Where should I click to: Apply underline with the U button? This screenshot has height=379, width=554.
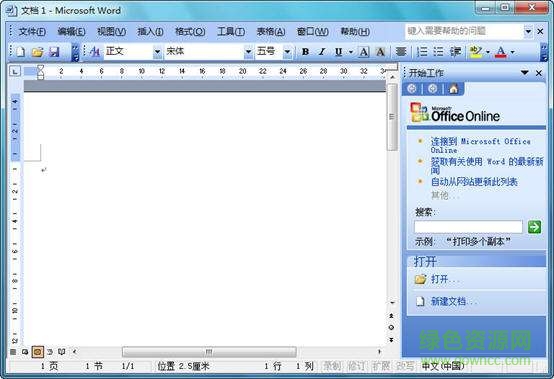338,52
